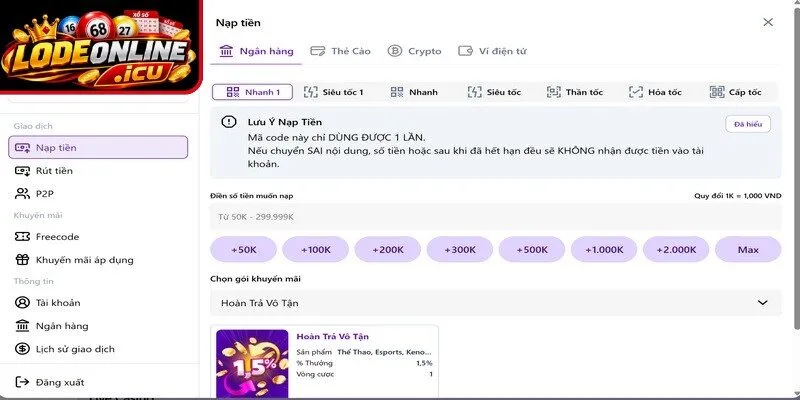800x400 pixels.
Task: Switch to the Ngân hàng tab
Action: [256, 51]
